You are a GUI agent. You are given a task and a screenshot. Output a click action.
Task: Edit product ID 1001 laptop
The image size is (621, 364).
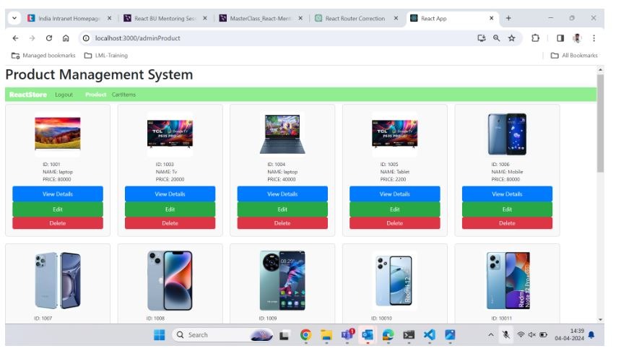pyautogui.click(x=58, y=210)
